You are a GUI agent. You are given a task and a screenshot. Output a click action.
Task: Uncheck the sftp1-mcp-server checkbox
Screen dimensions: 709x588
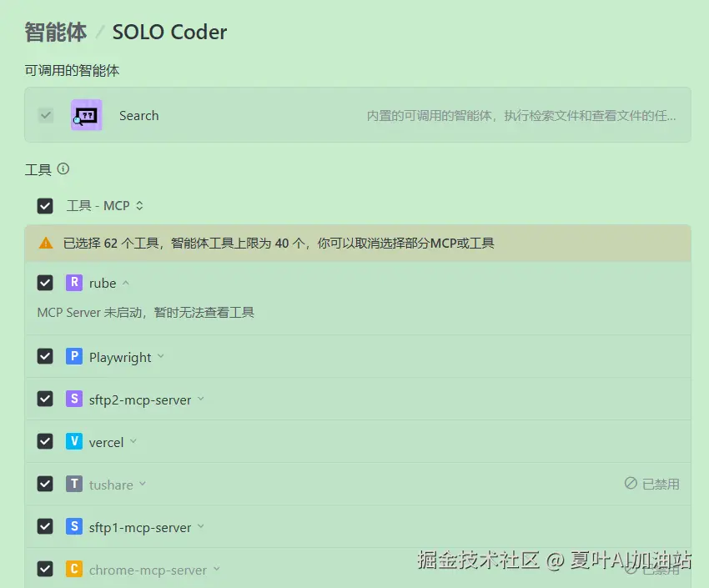click(x=45, y=526)
